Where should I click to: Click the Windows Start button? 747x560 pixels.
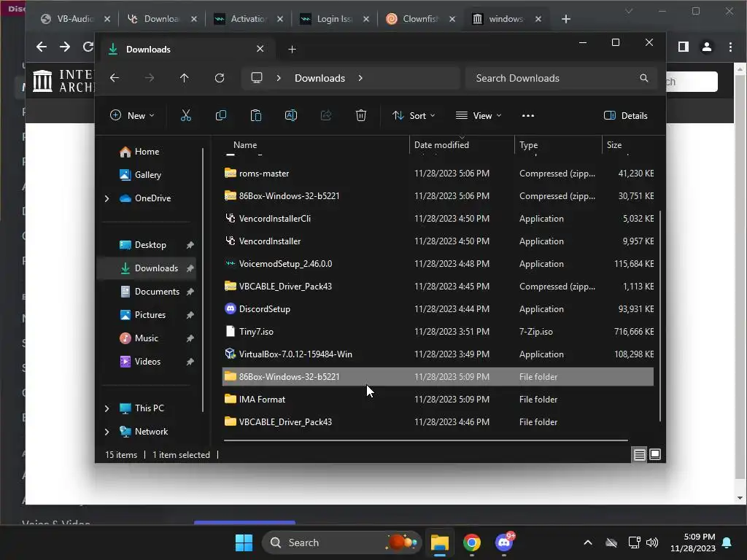coord(244,542)
